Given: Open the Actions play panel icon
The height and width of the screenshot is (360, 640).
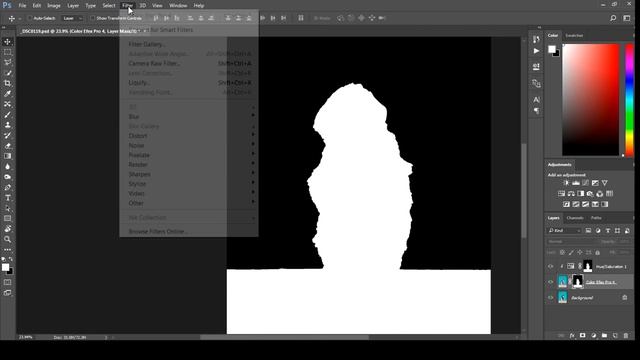Looking at the screenshot, I should click(536, 51).
